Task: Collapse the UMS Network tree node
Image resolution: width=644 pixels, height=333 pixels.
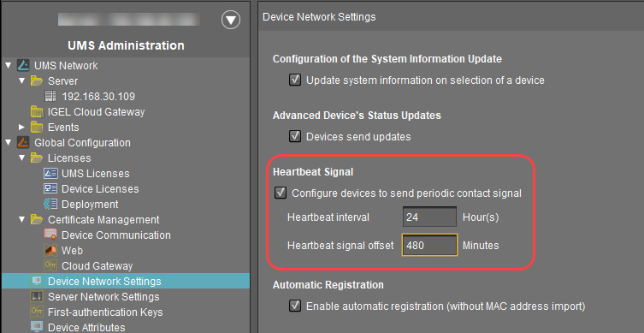Action: click(9, 65)
